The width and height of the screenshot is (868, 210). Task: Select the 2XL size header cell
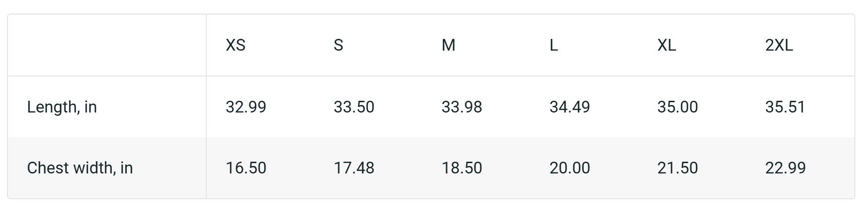click(x=779, y=45)
